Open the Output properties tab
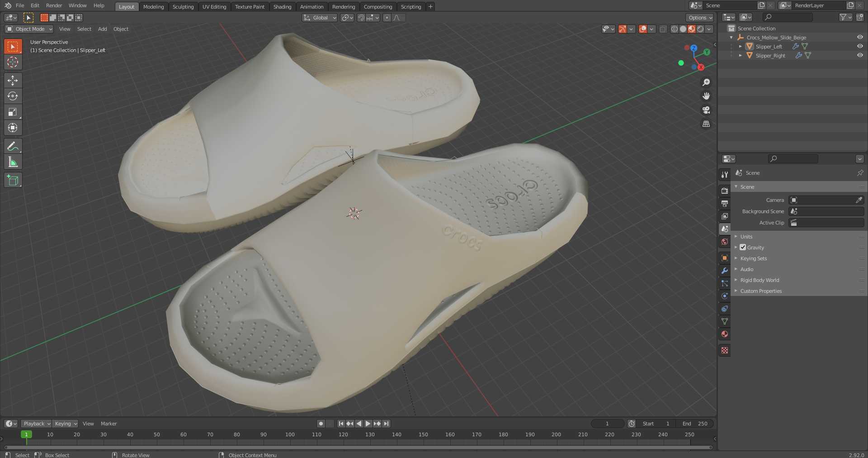 tap(725, 203)
